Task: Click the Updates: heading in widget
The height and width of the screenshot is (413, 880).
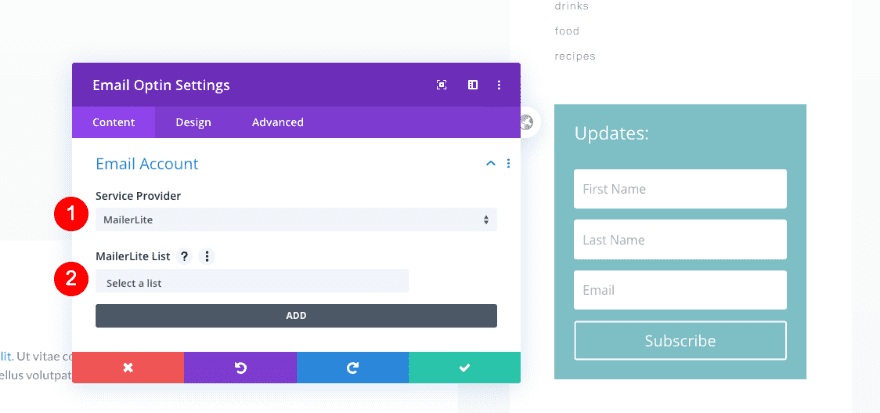Action: (612, 134)
